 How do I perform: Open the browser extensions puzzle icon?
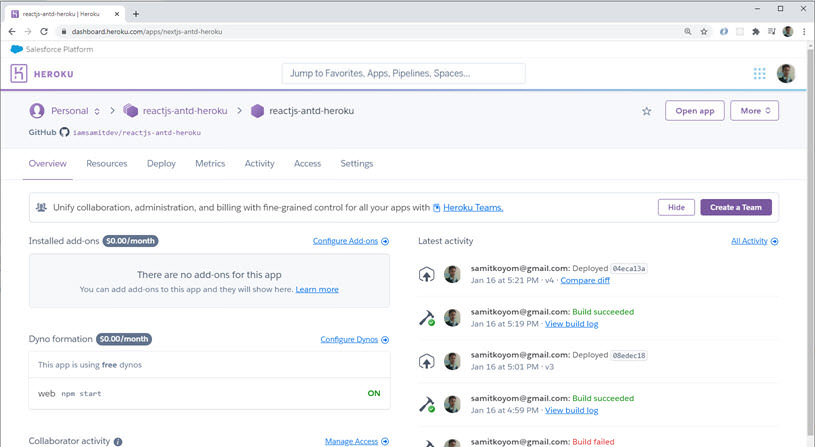(756, 32)
